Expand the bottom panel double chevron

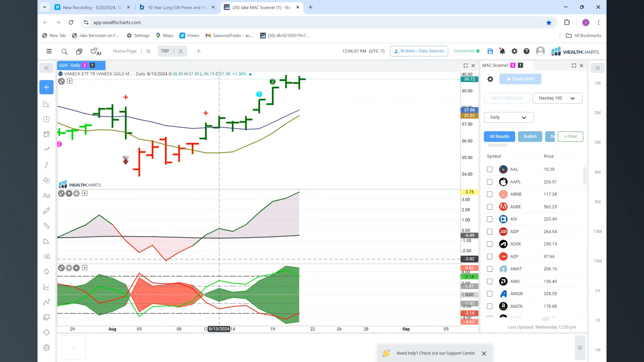580,348
